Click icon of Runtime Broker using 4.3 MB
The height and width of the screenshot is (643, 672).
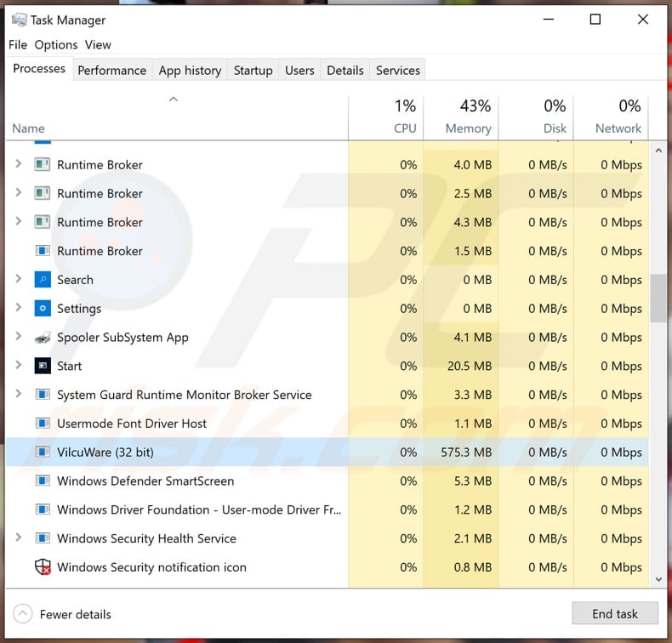click(43, 222)
